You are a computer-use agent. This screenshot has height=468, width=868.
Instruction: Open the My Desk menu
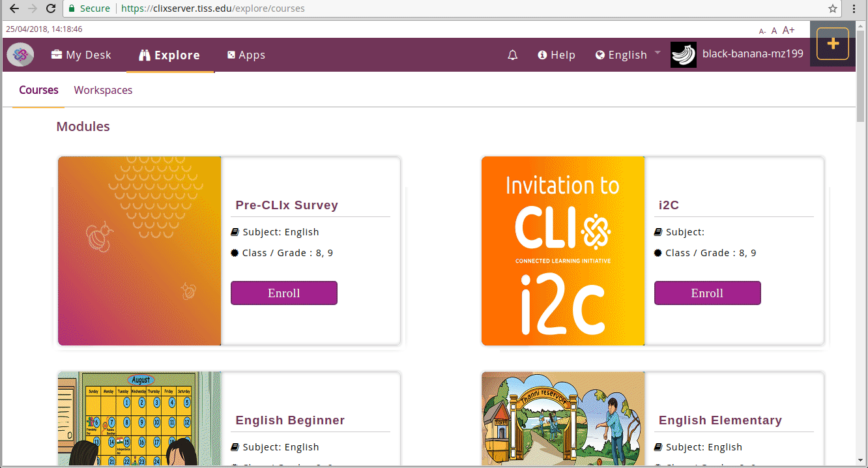click(x=81, y=55)
